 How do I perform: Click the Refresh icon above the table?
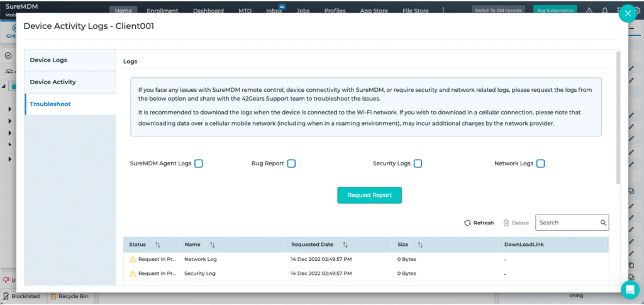467,223
